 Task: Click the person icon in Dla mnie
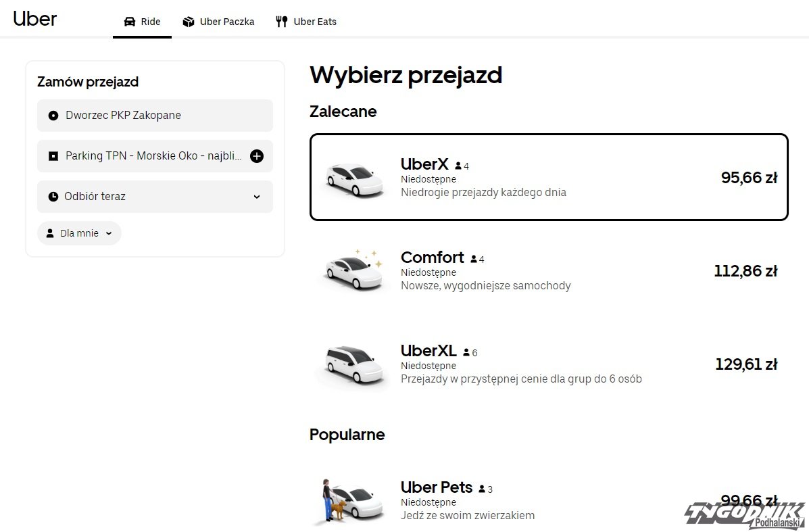[x=50, y=233]
